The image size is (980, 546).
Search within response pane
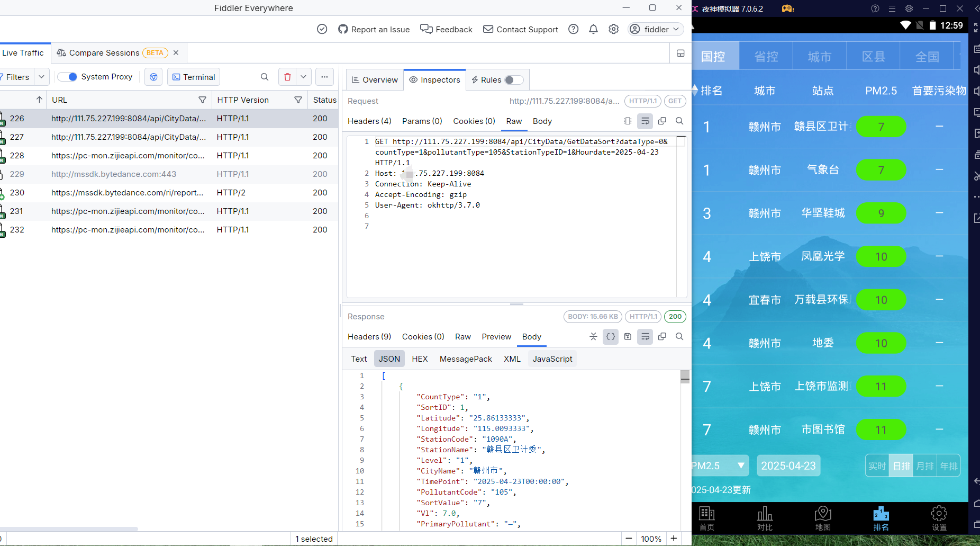[x=679, y=337]
